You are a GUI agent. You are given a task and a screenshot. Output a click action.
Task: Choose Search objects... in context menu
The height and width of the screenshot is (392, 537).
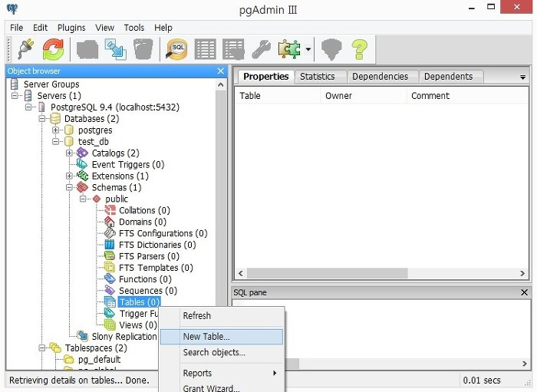(222, 352)
